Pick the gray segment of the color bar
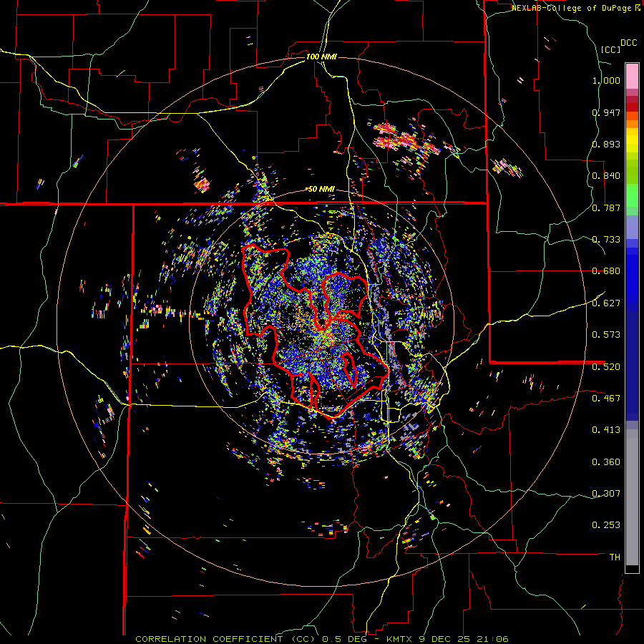644x644 pixels. click(x=632, y=497)
